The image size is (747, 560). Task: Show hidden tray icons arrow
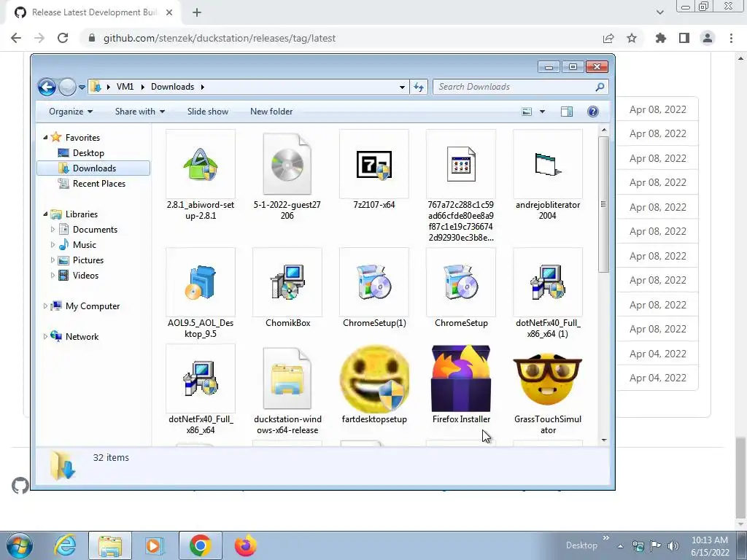coord(620,546)
